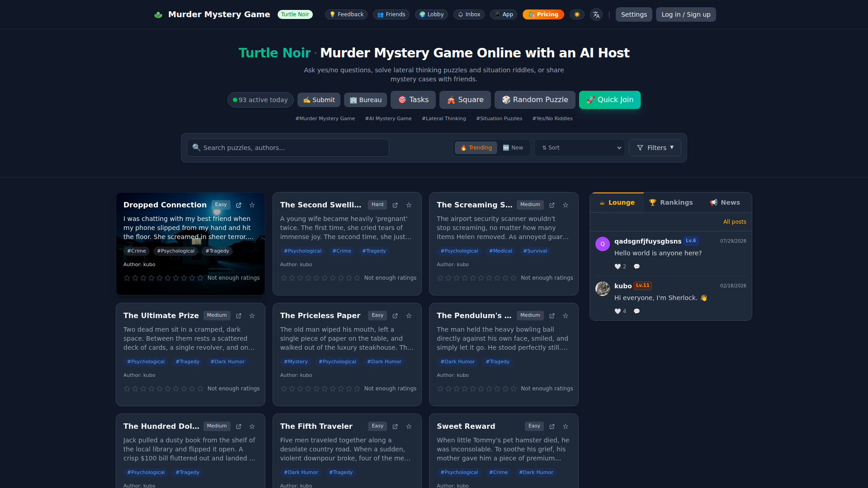868x488 pixels.
Task: Open The Pendulum's ... external link
Action: click(x=552, y=316)
